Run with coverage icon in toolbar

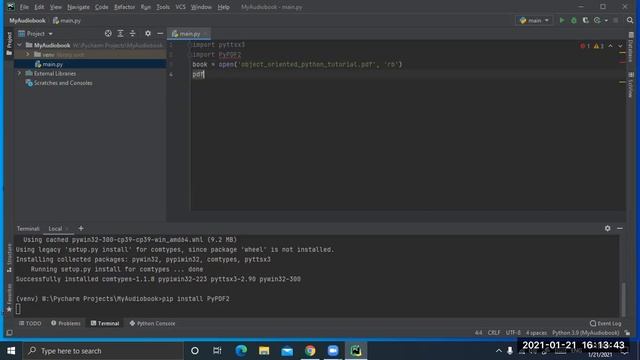pyautogui.click(x=585, y=20)
